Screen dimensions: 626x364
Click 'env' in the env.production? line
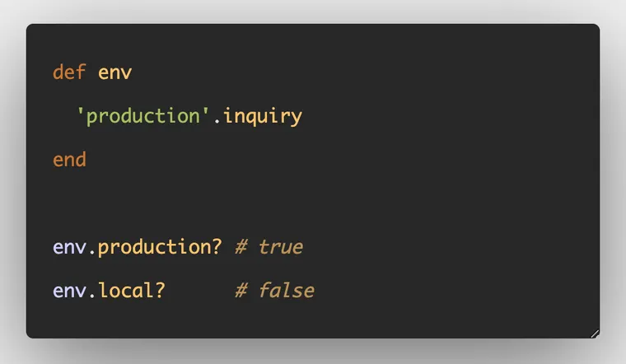[x=69, y=247]
